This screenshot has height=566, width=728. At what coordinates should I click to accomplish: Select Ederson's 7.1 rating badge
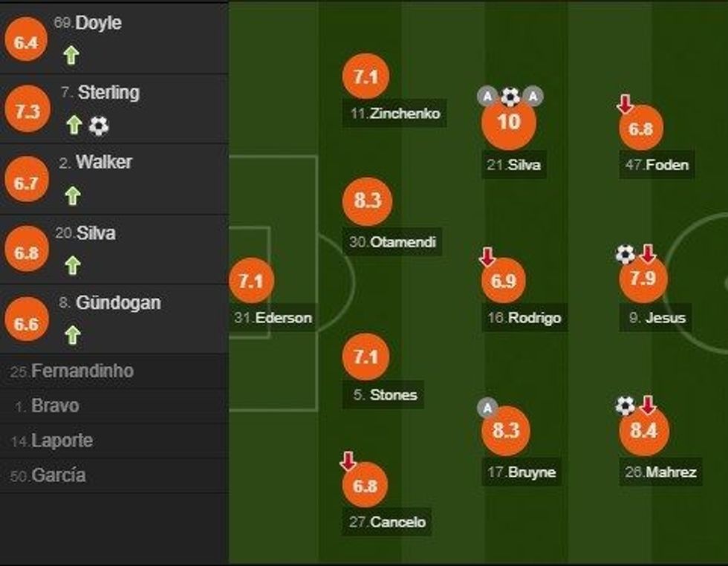coord(251,281)
